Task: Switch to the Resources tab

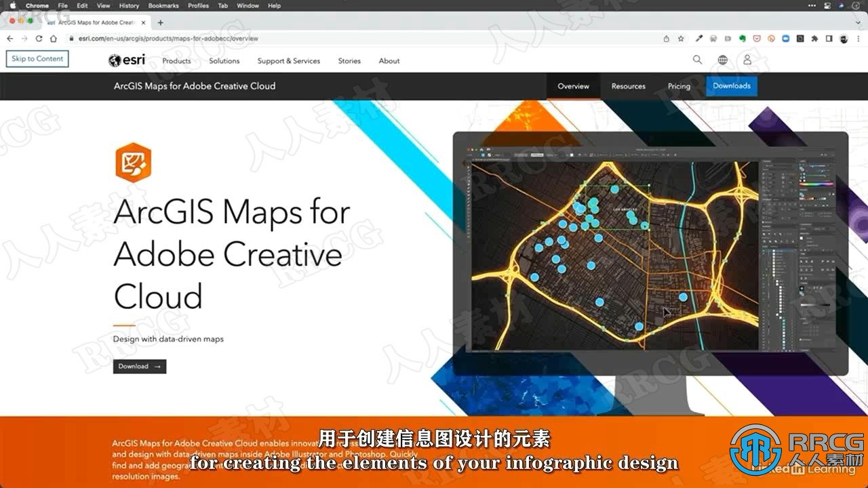Action: (x=629, y=86)
